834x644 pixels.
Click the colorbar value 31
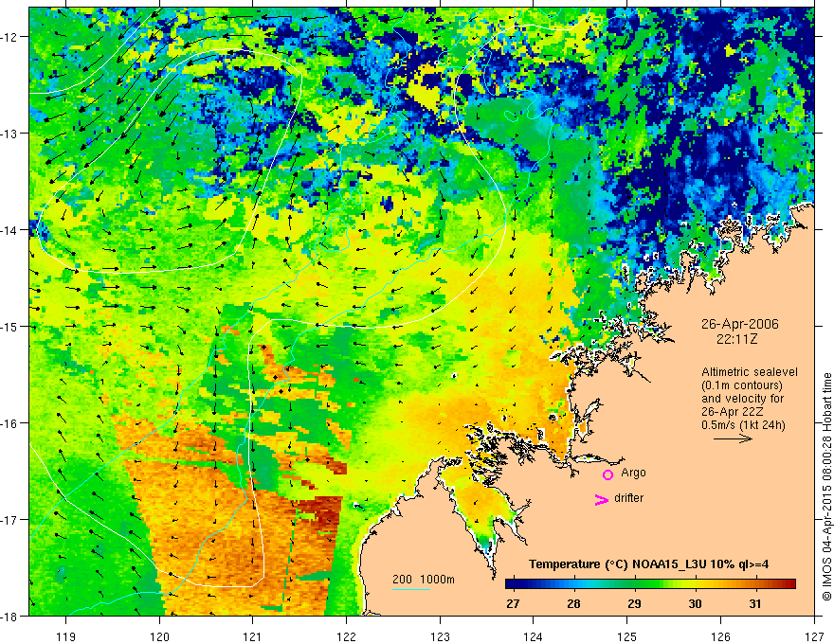(x=754, y=603)
